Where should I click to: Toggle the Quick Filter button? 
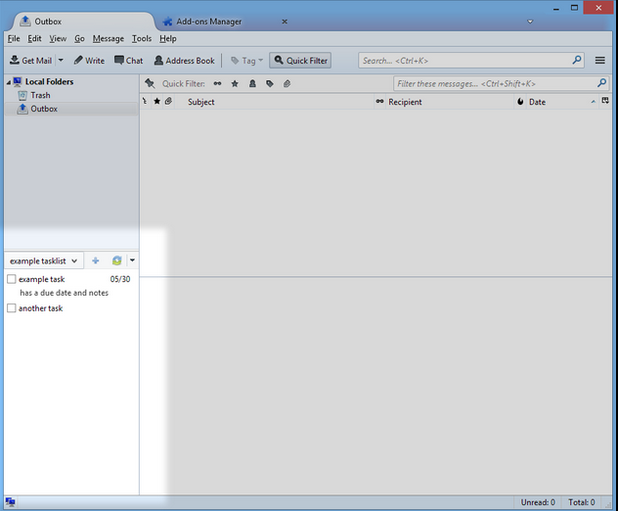click(x=300, y=61)
